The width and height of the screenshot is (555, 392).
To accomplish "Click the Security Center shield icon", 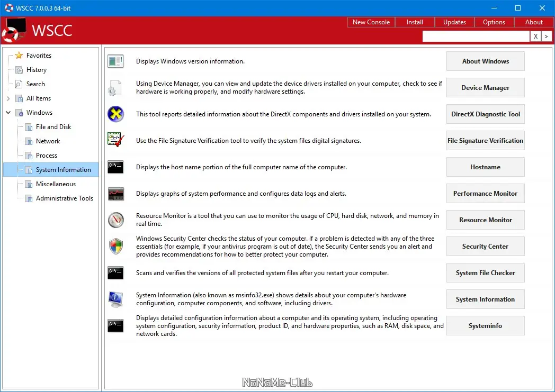I will 116,246.
